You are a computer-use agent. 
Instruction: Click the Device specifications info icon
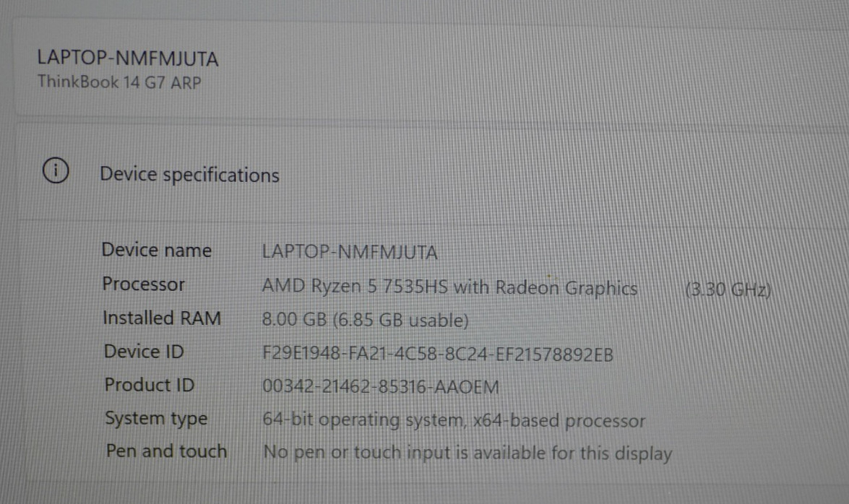[x=56, y=170]
